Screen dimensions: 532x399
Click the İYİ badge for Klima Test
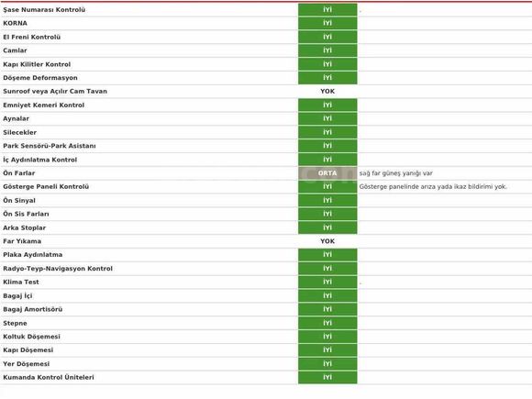[327, 282]
